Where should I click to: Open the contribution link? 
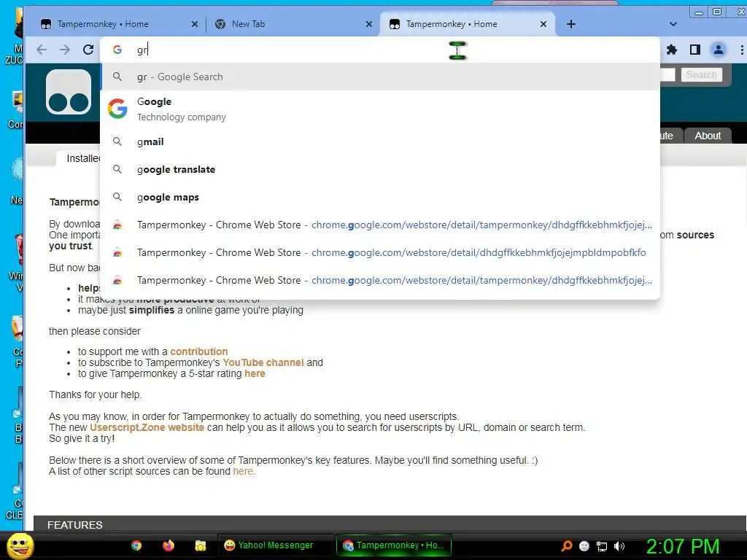(x=198, y=351)
